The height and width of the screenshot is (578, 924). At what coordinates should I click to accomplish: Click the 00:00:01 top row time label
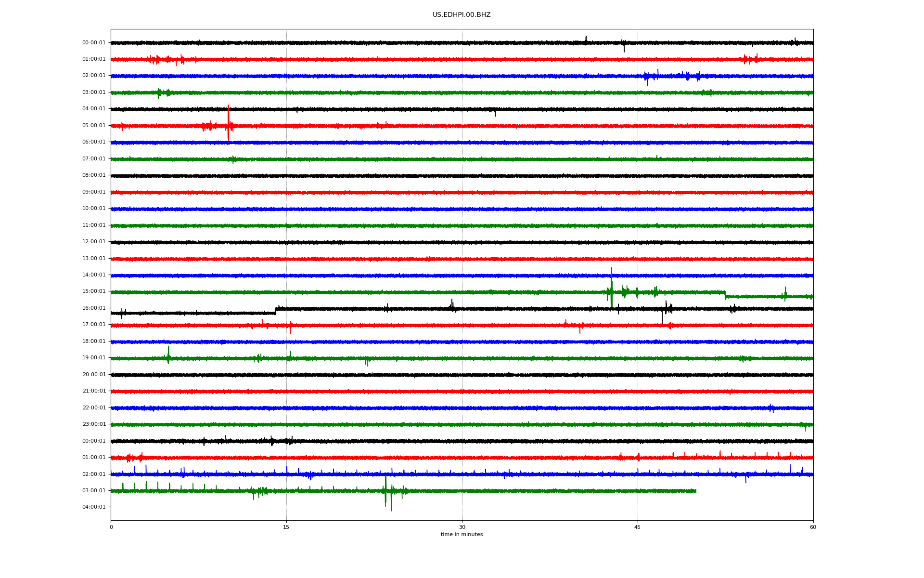(x=94, y=42)
